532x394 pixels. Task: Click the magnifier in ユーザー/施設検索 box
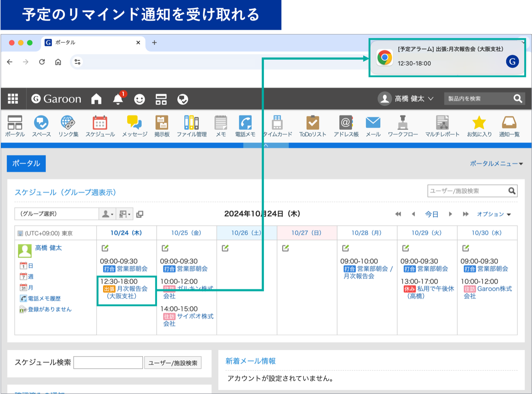click(x=512, y=191)
